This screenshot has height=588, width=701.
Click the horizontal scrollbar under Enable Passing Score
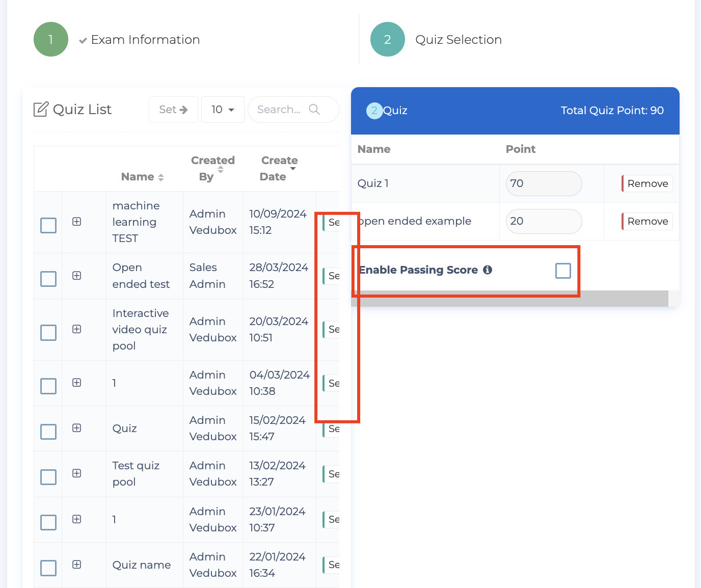click(509, 299)
